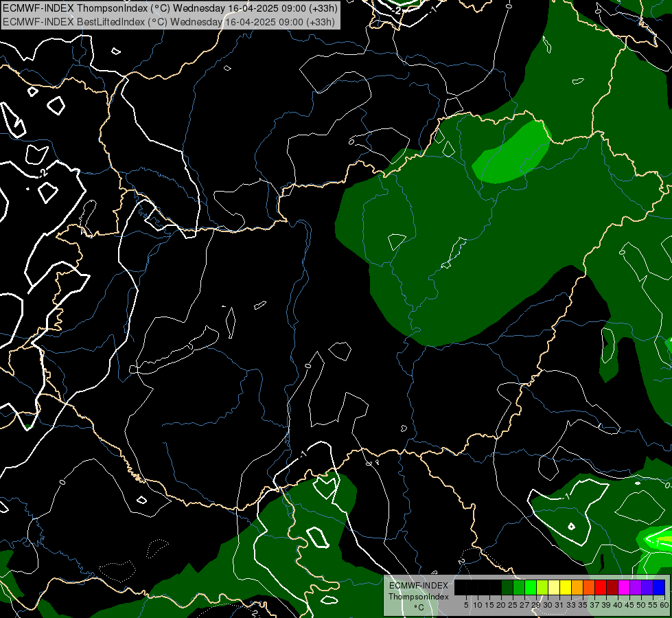The height and width of the screenshot is (618, 672).
Task: Click the ThompsonIndex title line at top
Action: 170,8
